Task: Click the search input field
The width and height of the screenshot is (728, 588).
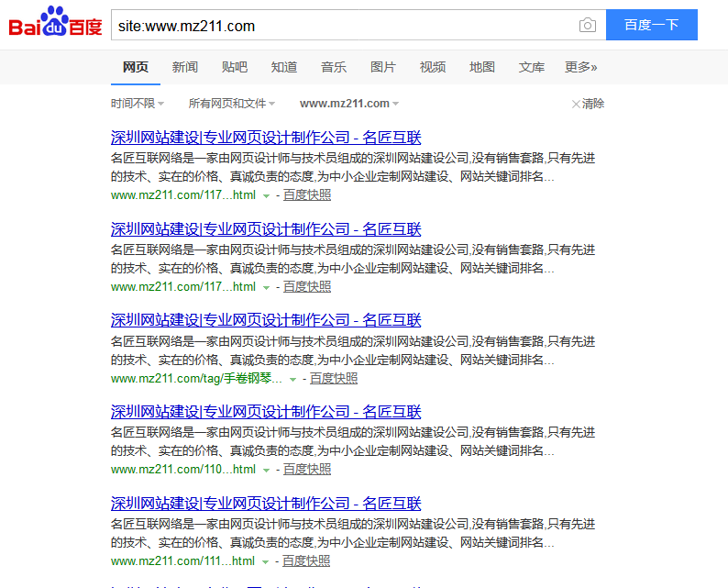Action: [x=344, y=26]
